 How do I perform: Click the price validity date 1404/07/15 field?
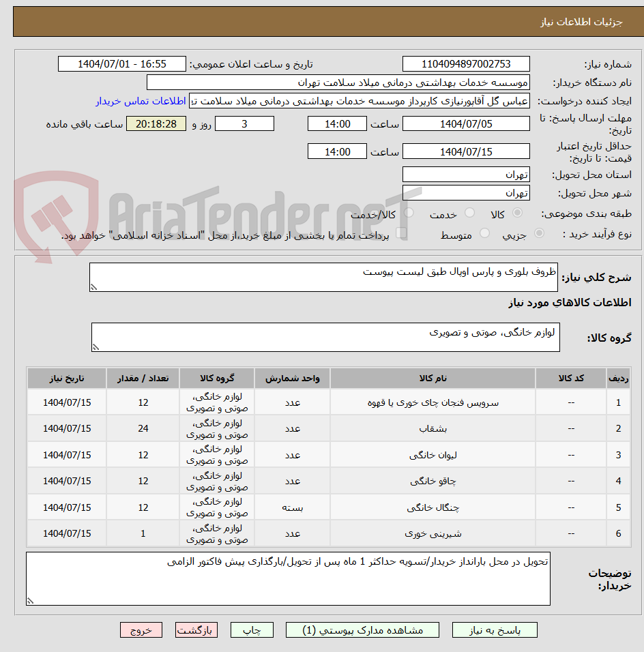click(466, 151)
